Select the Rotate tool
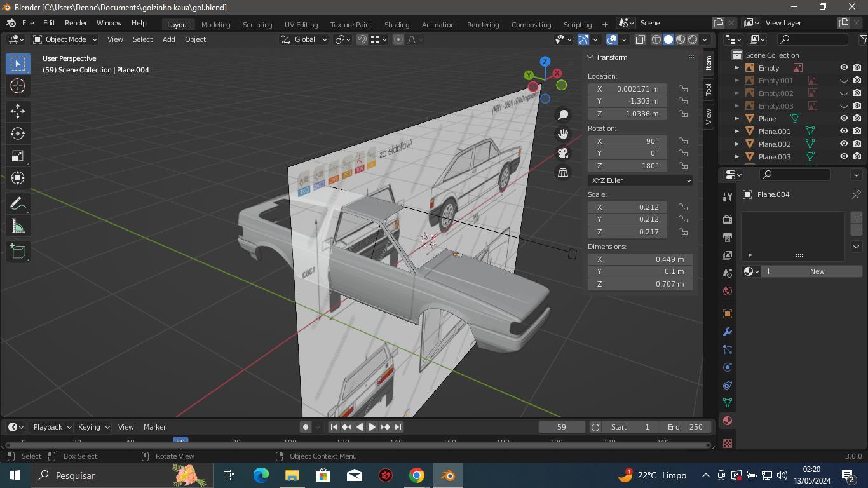Screen dimensions: 868x488 [x=18, y=133]
